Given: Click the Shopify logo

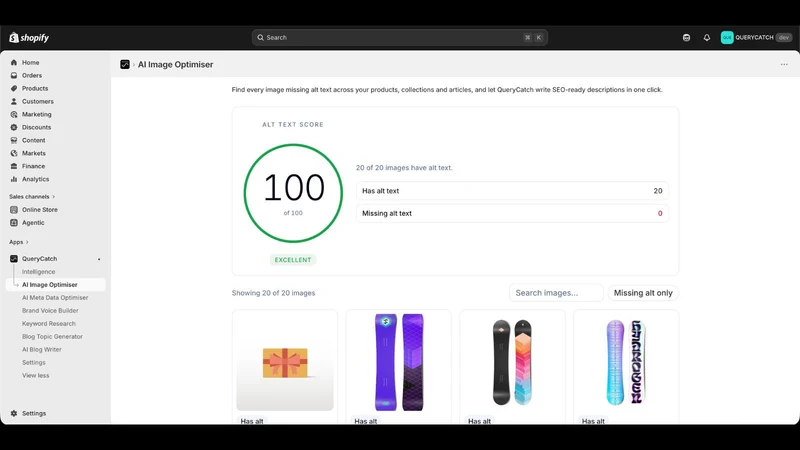Looking at the screenshot, I should coord(29,37).
